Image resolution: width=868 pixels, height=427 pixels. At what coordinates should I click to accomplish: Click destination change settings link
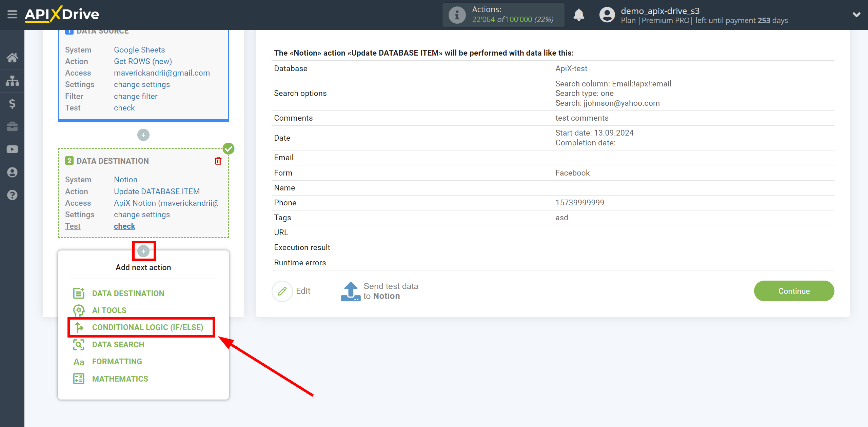(142, 215)
